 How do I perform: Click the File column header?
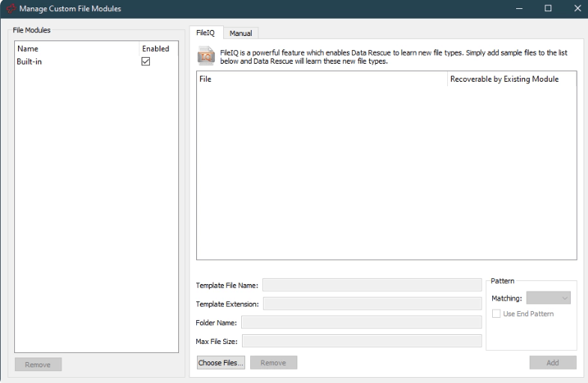[322, 79]
